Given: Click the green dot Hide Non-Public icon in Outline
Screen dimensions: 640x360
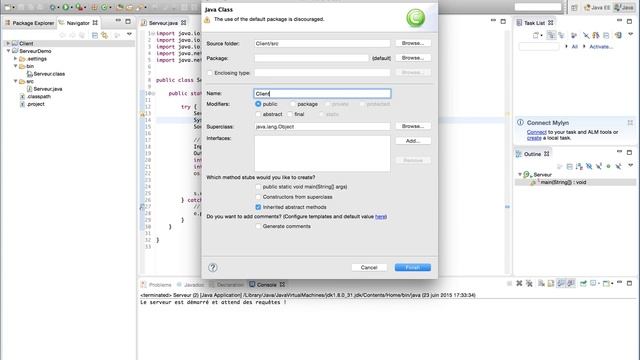Looking at the screenshot, I should 609,166.
